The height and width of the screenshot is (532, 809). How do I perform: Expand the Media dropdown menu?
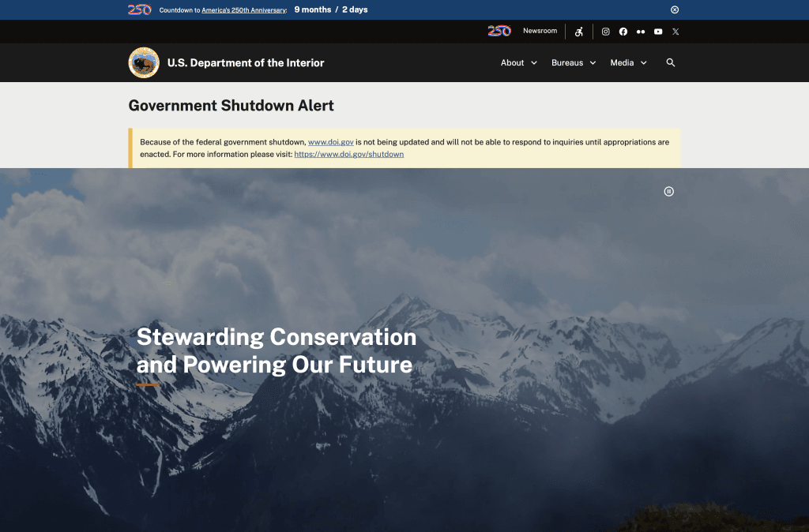[x=628, y=62]
